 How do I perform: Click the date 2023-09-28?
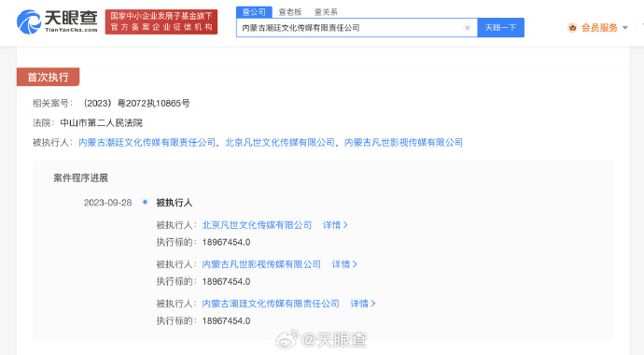pos(107,203)
